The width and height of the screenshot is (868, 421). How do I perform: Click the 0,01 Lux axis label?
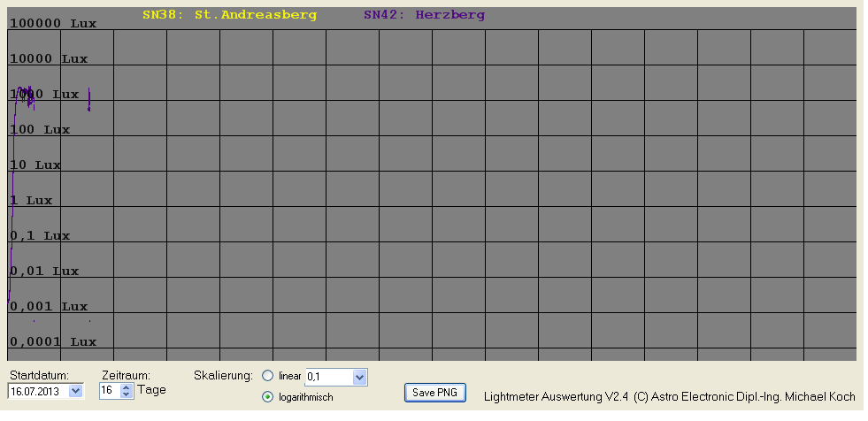click(43, 272)
